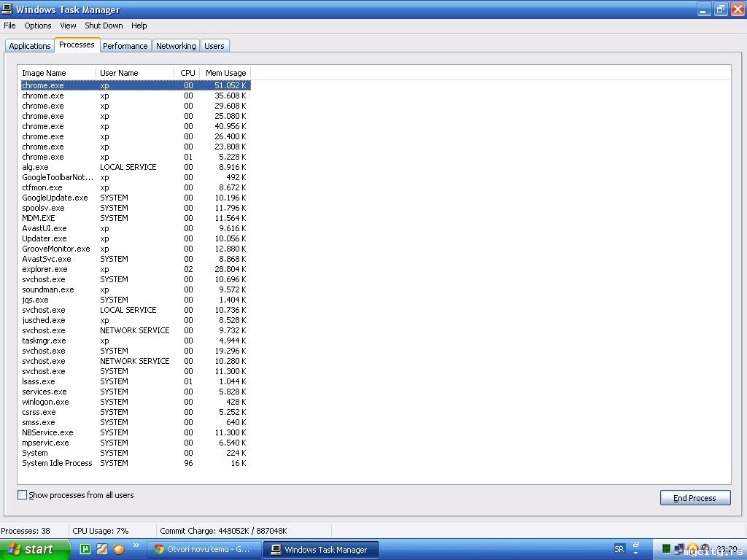Viewport: 747px width, 560px height.
Task: Select the Processes tab
Action: click(x=77, y=44)
